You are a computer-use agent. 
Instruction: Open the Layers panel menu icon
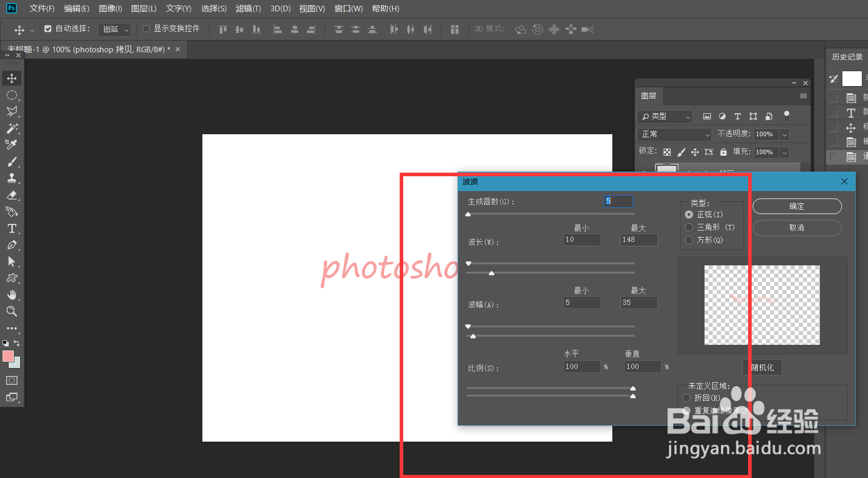[803, 96]
